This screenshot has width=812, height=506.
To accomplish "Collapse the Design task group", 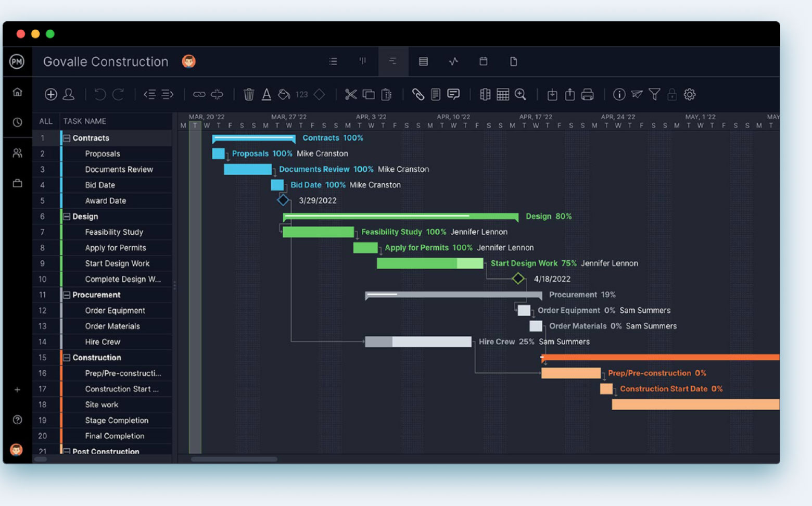I will [66, 216].
